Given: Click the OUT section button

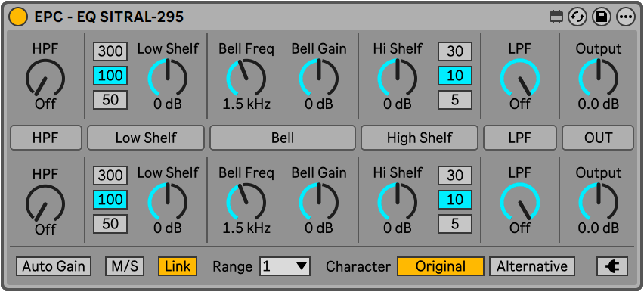Looking at the screenshot, I should tap(598, 138).
